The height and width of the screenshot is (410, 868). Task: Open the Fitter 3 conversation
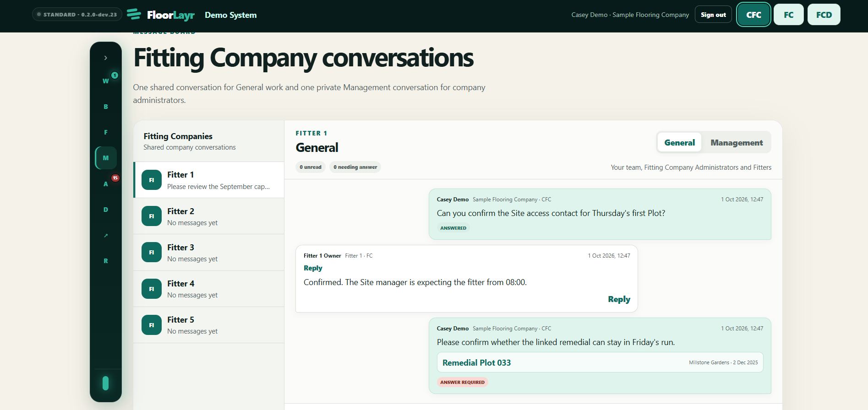pyautogui.click(x=209, y=253)
